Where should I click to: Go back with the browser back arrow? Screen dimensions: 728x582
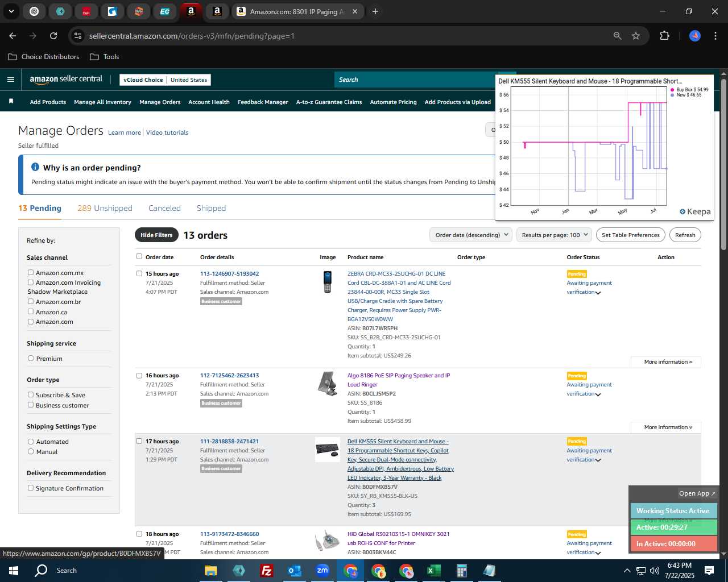[x=13, y=36]
